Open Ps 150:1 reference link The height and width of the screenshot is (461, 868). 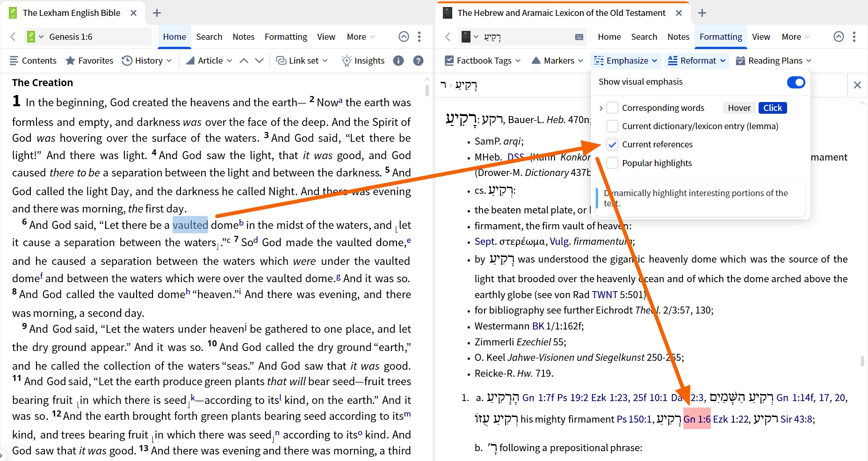(634, 419)
